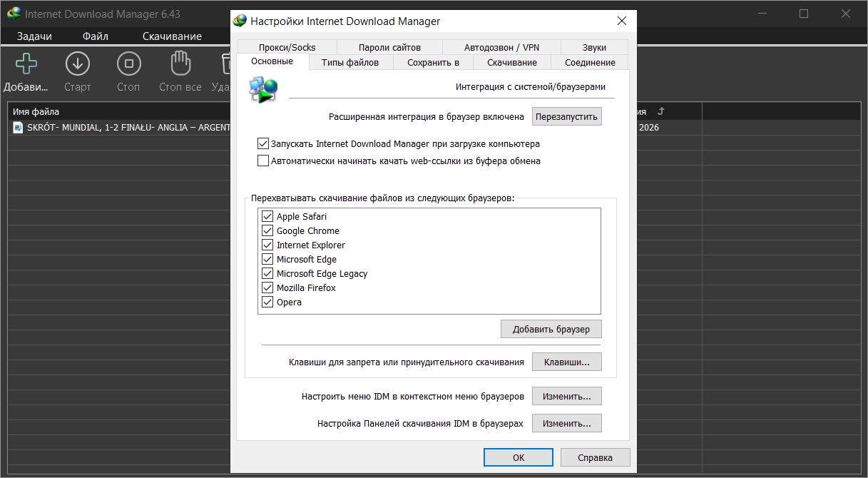This screenshot has height=478, width=868.
Task: Switch to the Автодозвон / VPN tab
Action: (x=501, y=47)
